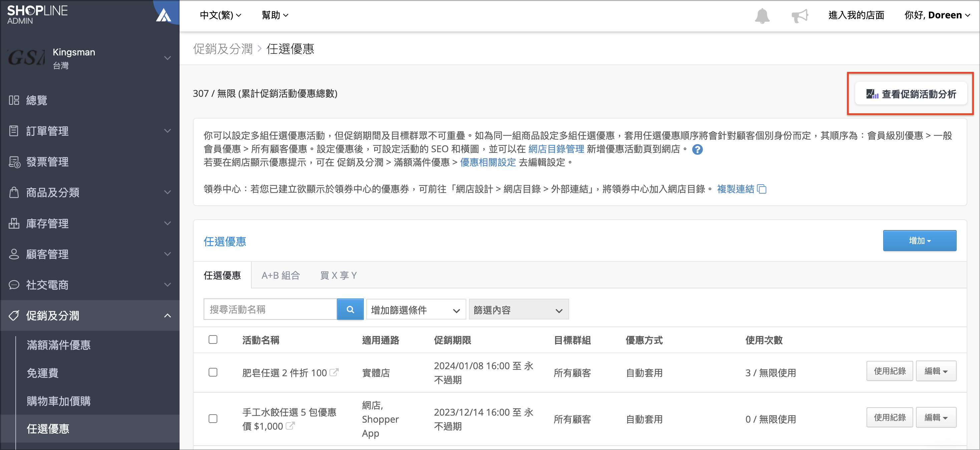Expand the 商品及分類 submenu chevron
Viewport: 980px width, 450px height.
coord(167,192)
